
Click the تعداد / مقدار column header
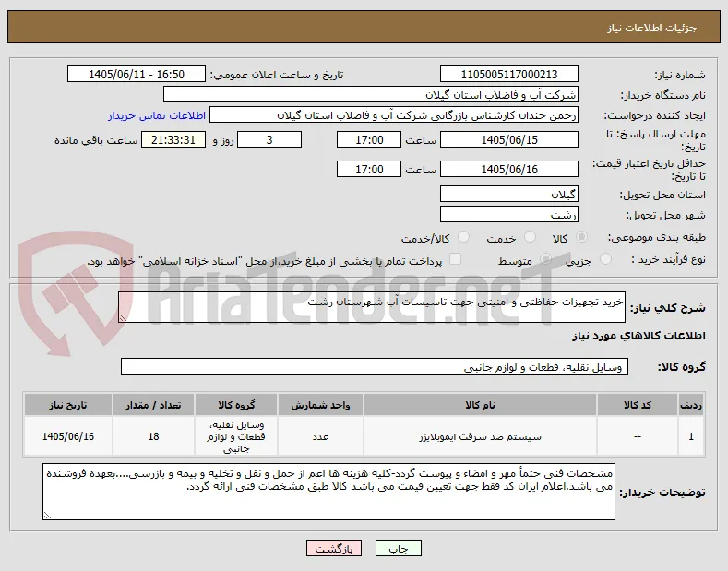coord(153,405)
